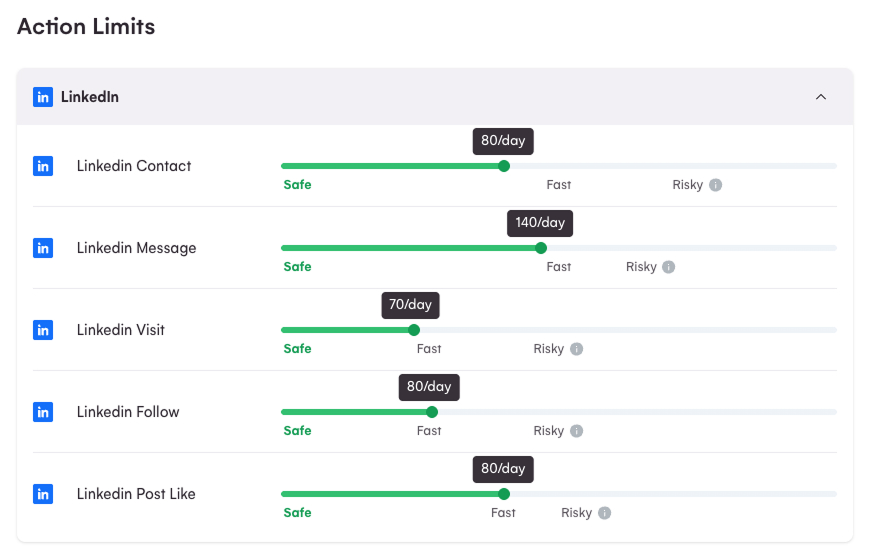Select the Linkedin Message slider handle at 140/day
The width and height of the screenshot is (872, 559).
541,248
